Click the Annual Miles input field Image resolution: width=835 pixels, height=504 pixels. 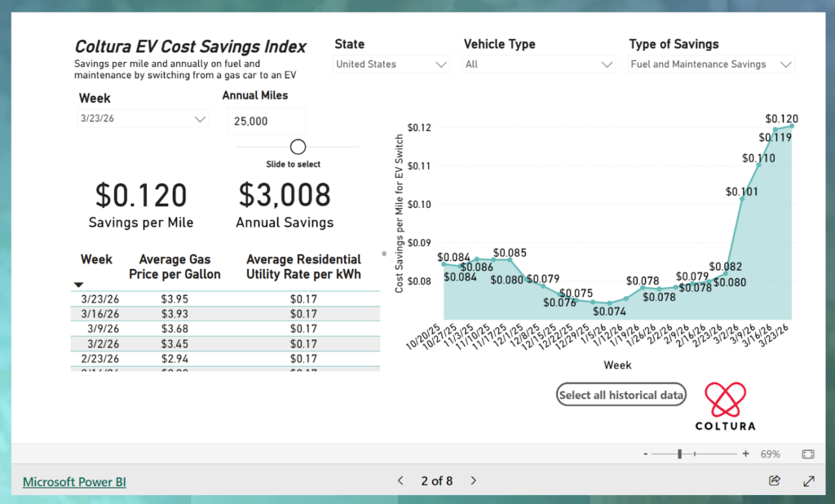(x=266, y=121)
